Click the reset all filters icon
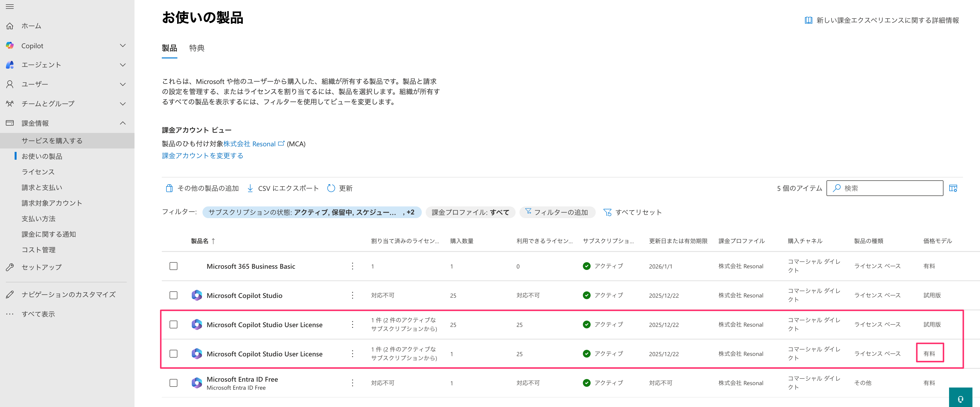Image resolution: width=980 pixels, height=407 pixels. click(x=607, y=213)
